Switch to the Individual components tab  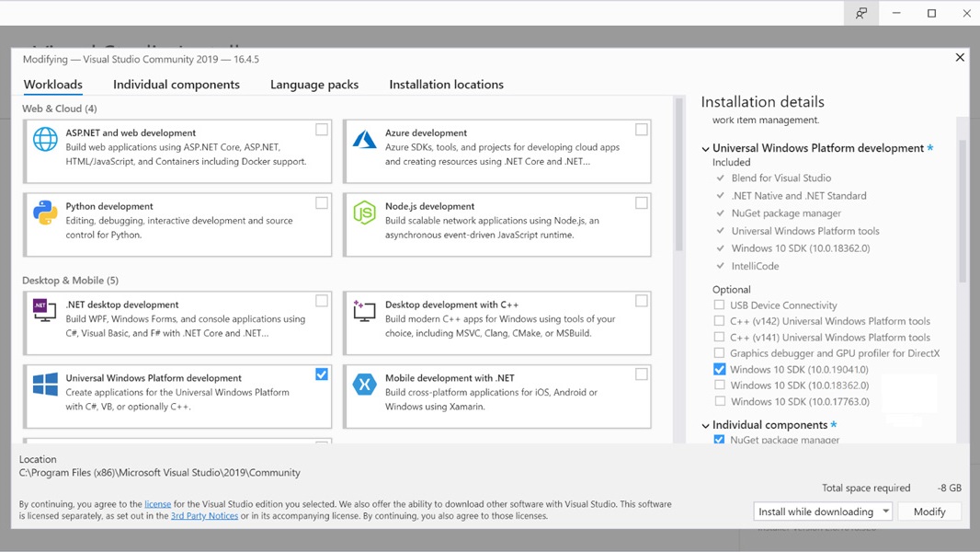pyautogui.click(x=177, y=84)
